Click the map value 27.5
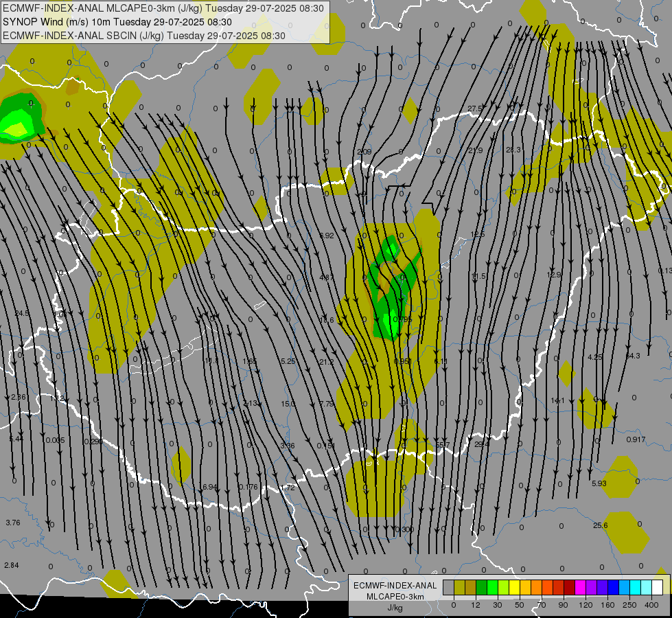 (x=475, y=109)
